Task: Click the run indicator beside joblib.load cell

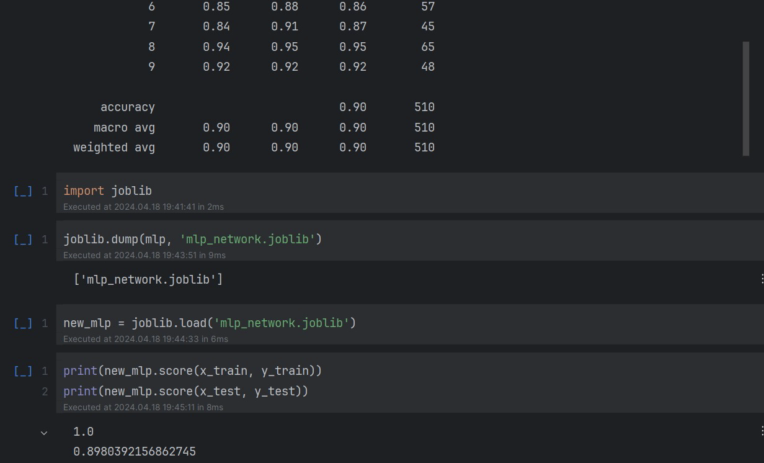Action: pos(23,323)
